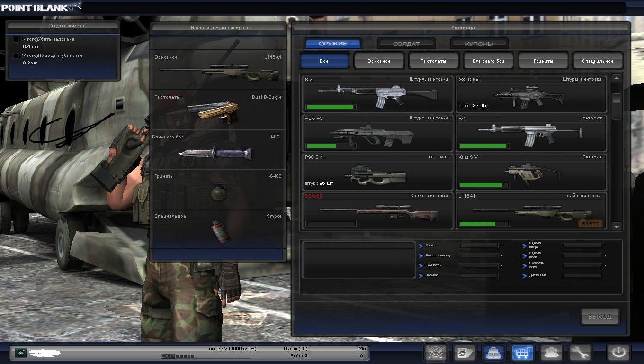Toggle the 'Убить человека' mission checkbox

pos(17,40)
